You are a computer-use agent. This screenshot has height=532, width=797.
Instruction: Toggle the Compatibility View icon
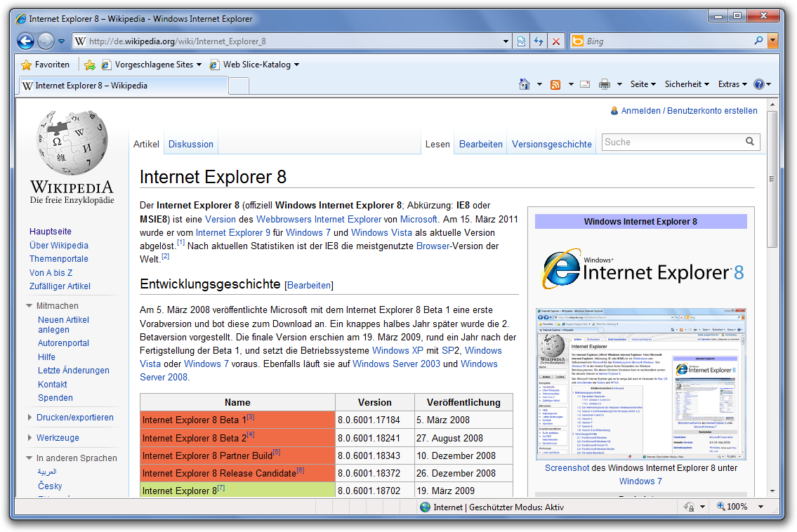point(521,41)
